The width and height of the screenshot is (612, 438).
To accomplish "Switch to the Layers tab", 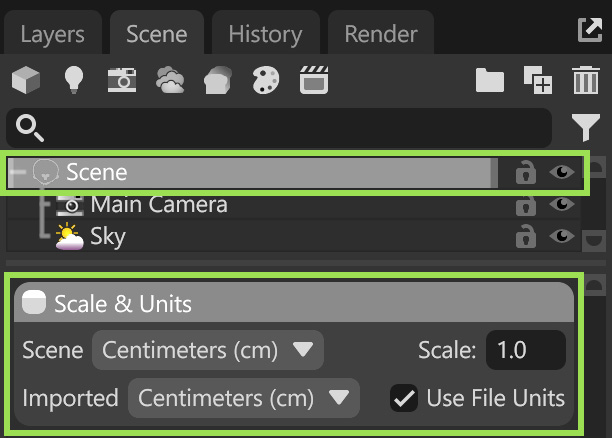I will tap(53, 34).
